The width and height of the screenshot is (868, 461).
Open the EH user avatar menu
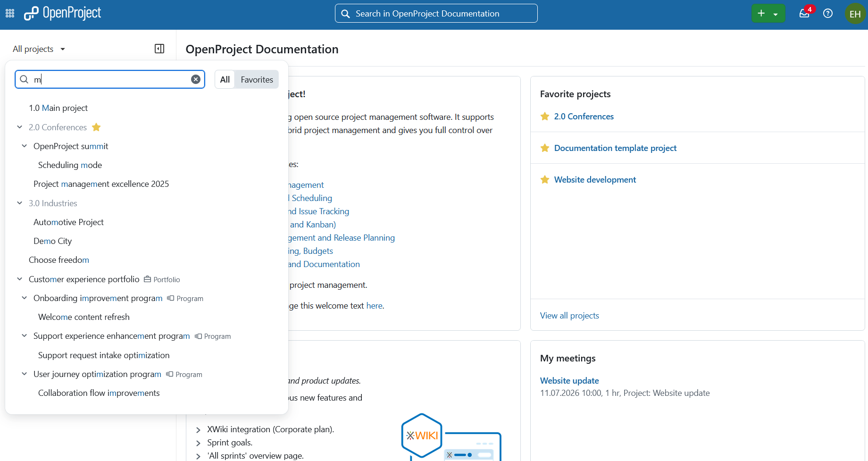(855, 14)
